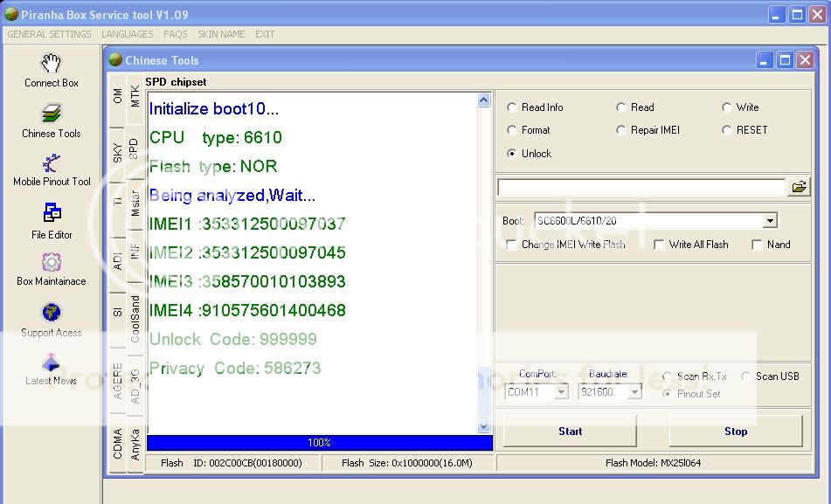The height and width of the screenshot is (504, 831).
Task: Click the Flash Size 0x1000000 status entry
Action: 407,463
